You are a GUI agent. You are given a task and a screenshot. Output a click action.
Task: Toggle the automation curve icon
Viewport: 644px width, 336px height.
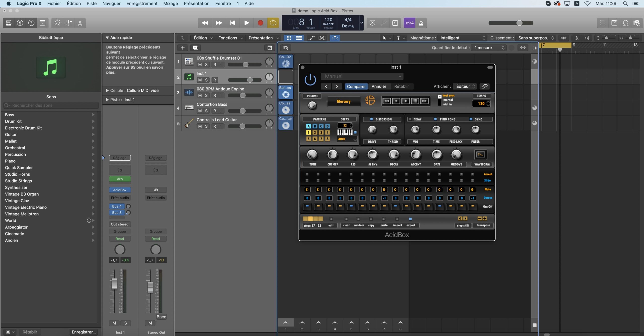tap(311, 38)
